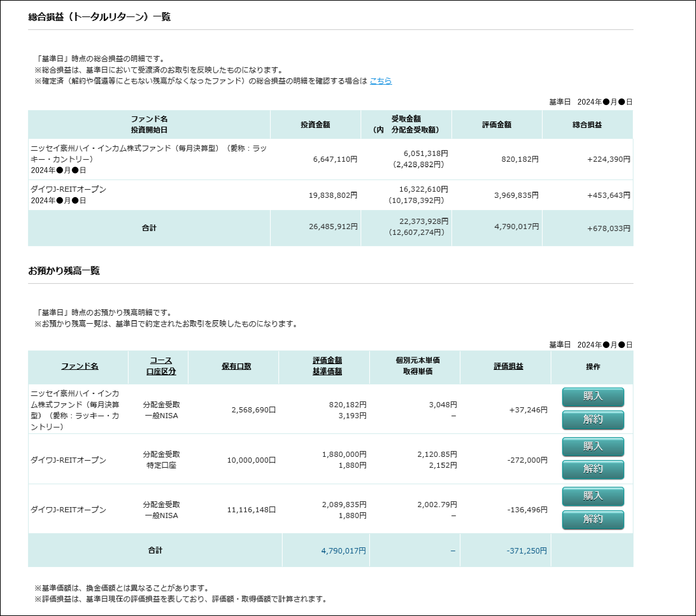Sort by 口座区分 header link
696x616 pixels.
point(161,371)
